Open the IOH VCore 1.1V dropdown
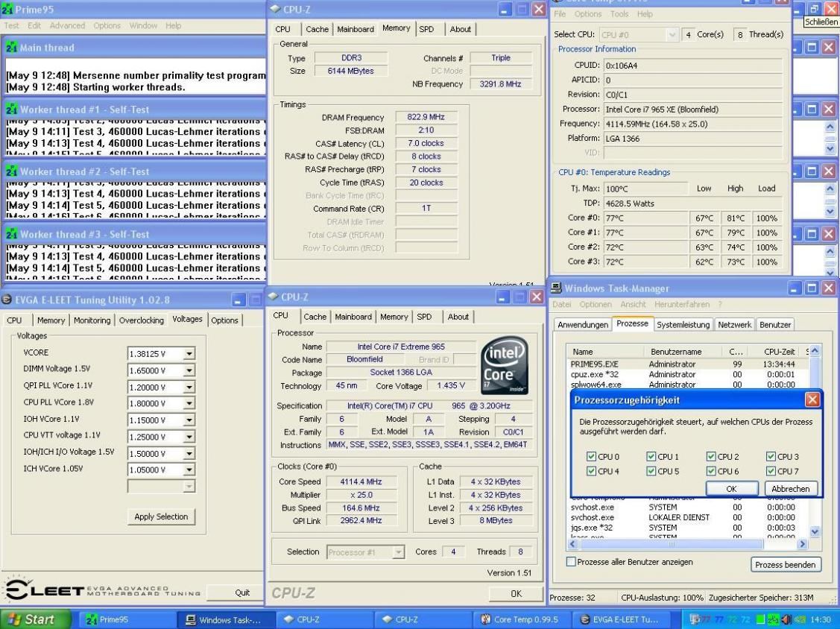 click(189, 420)
